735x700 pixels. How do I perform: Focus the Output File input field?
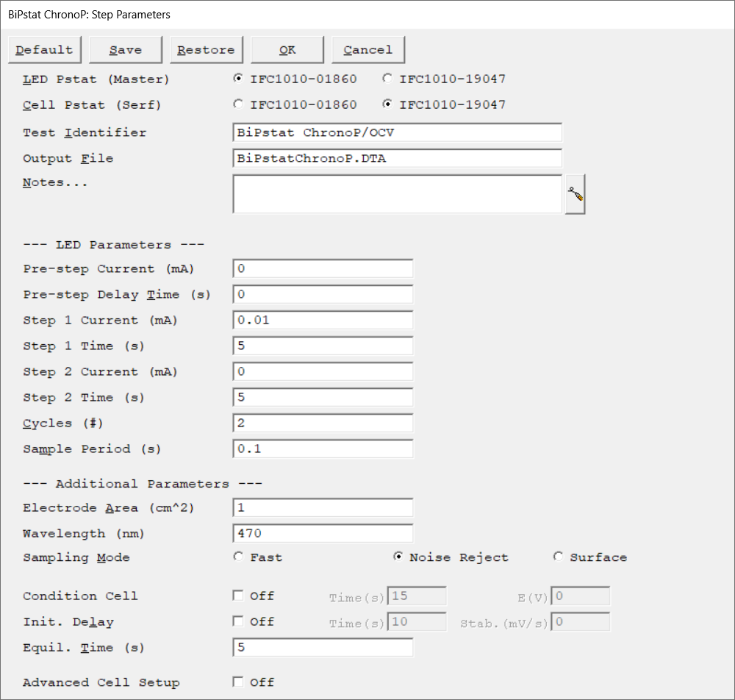point(397,158)
